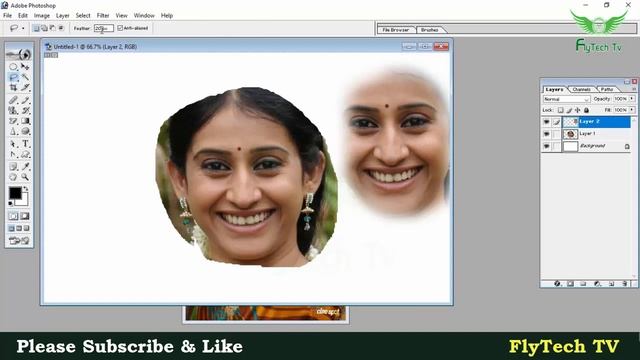
Task: Choose Add to selection mode
Action: [x=44, y=28]
